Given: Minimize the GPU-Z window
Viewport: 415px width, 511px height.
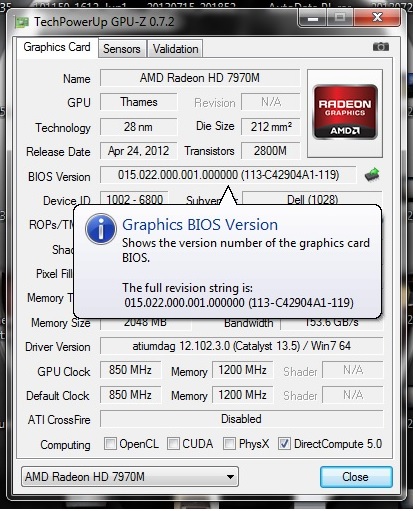Looking at the screenshot, I should [x=313, y=17].
